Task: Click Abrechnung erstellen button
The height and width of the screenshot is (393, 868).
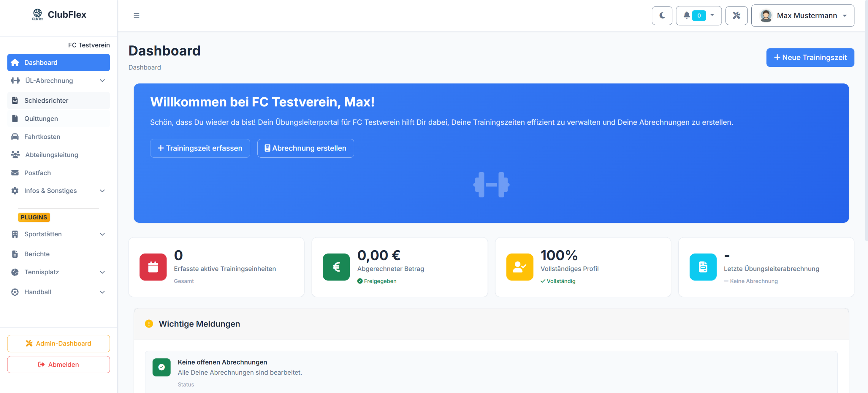Action: [x=305, y=148]
